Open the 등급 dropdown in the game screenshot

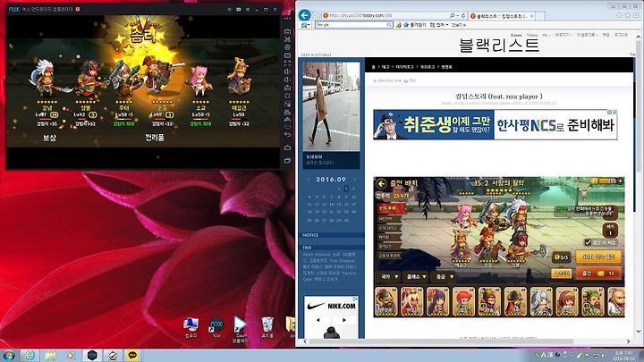point(443,276)
